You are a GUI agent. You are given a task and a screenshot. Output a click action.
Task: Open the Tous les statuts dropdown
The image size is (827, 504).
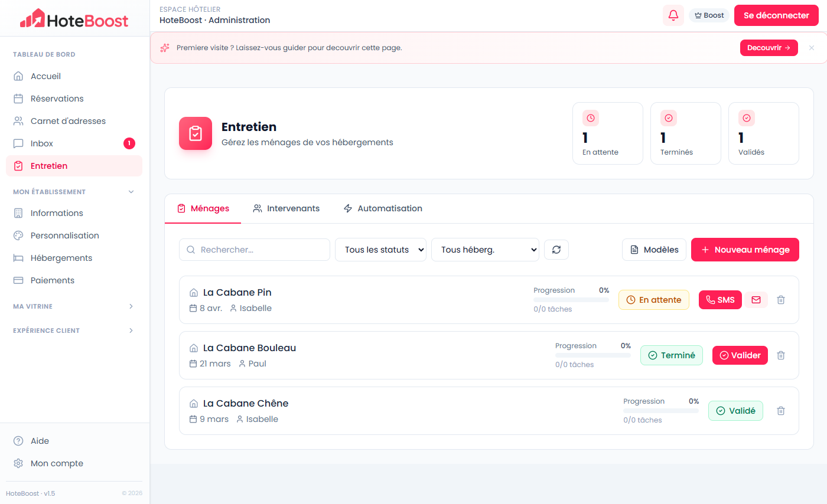(380, 250)
